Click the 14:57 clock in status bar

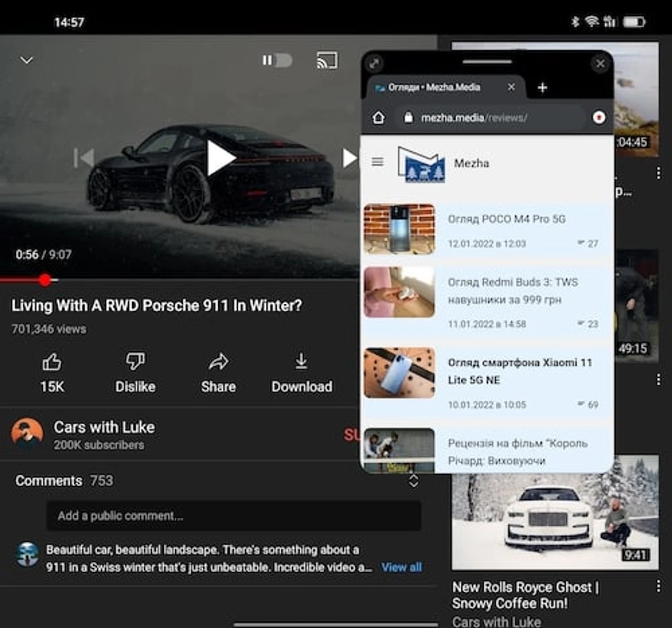[x=69, y=22]
